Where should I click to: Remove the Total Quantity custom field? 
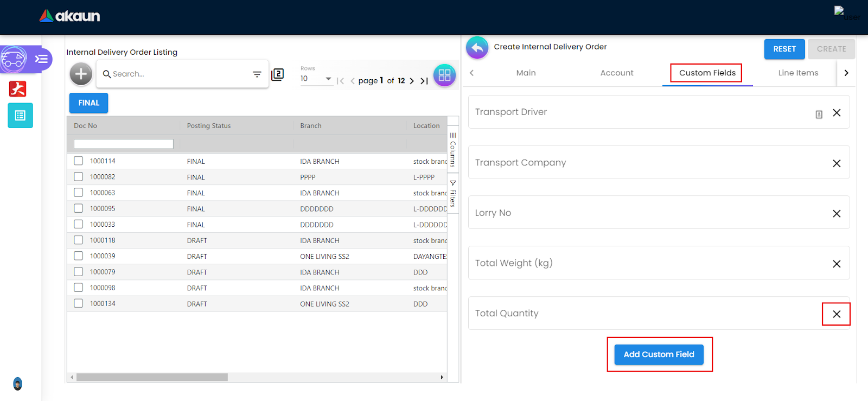[x=836, y=314]
